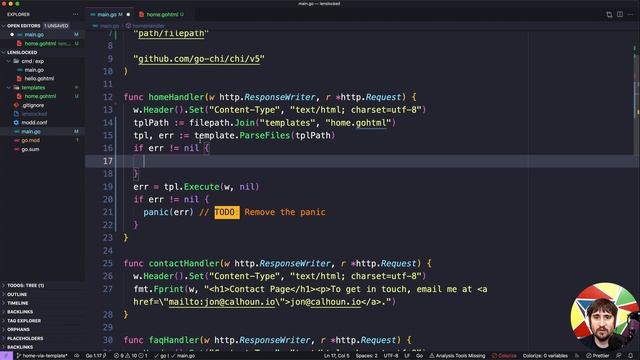Click the Spaces: 2 indentation setting
Screen dimensions: 640x360
(x=367, y=356)
